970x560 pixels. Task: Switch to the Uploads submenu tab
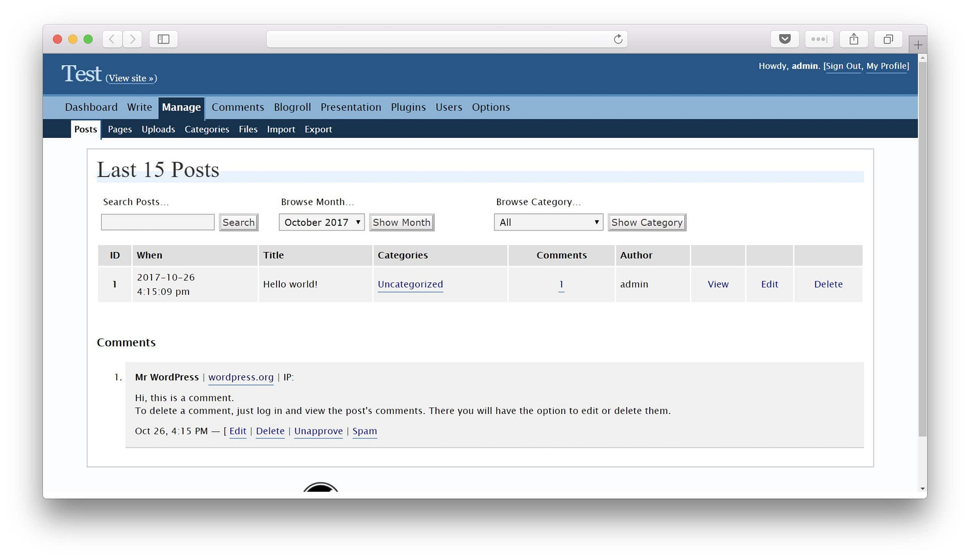pos(158,129)
